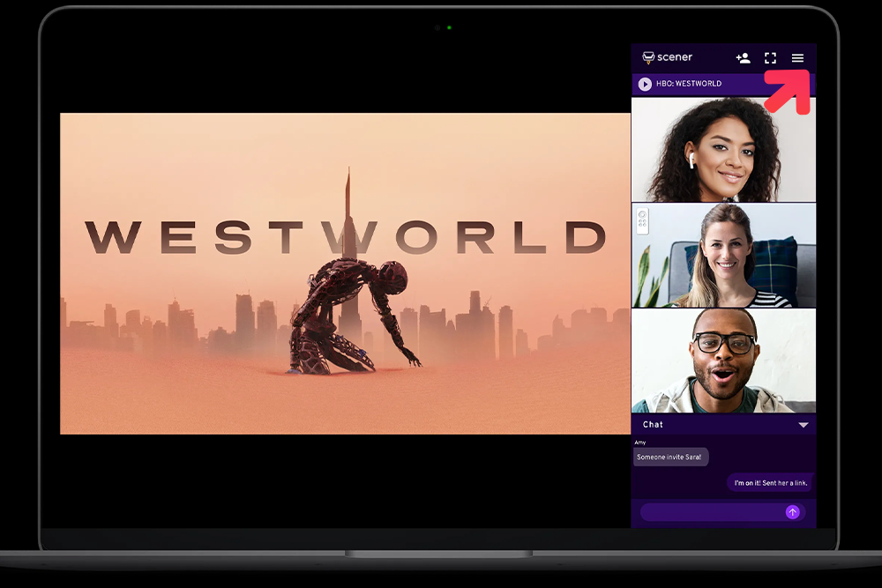The width and height of the screenshot is (882, 588).
Task: Click the remote control icon on the blonde woman's video
Action: pyautogui.click(x=642, y=221)
